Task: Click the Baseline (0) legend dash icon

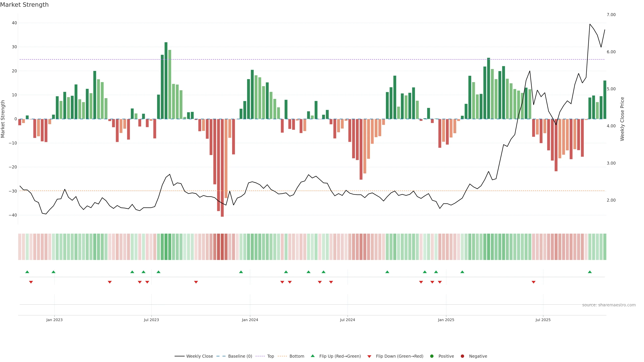Action: [221, 356]
